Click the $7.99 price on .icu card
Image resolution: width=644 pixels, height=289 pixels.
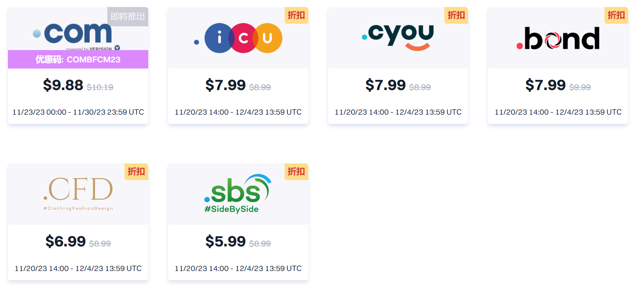pos(225,85)
